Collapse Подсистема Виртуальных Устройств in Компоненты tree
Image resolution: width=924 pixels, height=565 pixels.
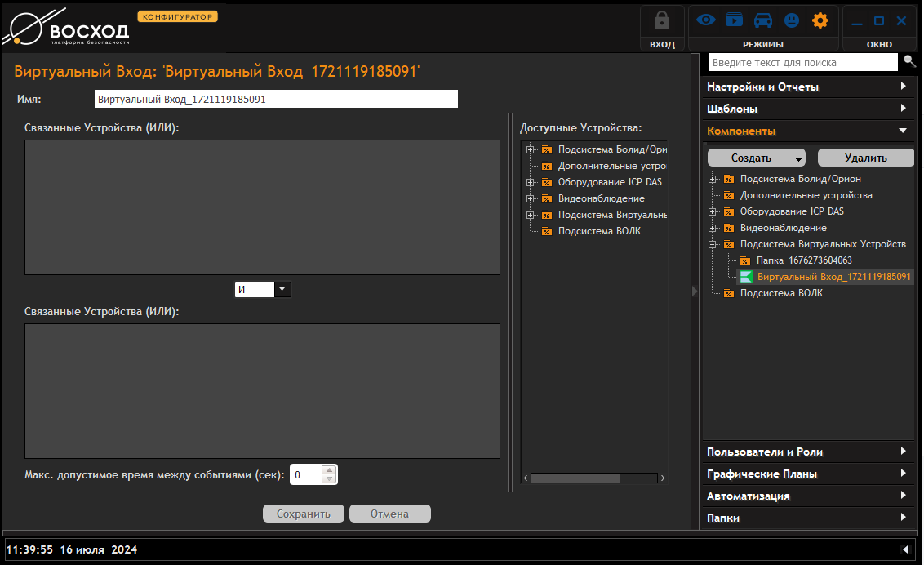tap(713, 244)
